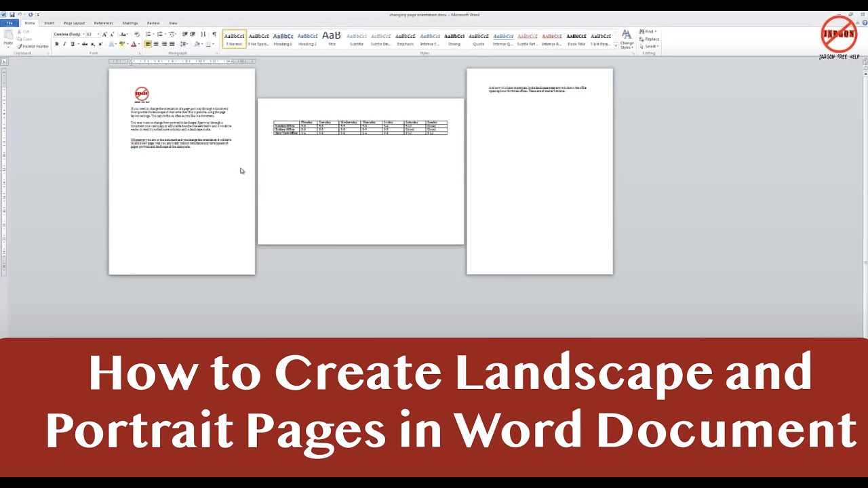
Task: Toggle show/hide paragraph marks
Action: tap(213, 35)
